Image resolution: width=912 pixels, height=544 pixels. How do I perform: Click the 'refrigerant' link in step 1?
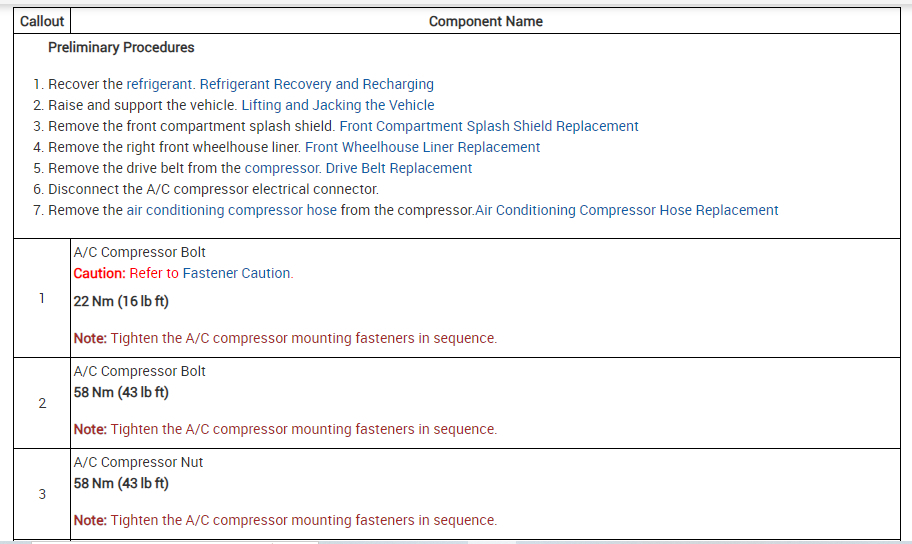pos(160,84)
